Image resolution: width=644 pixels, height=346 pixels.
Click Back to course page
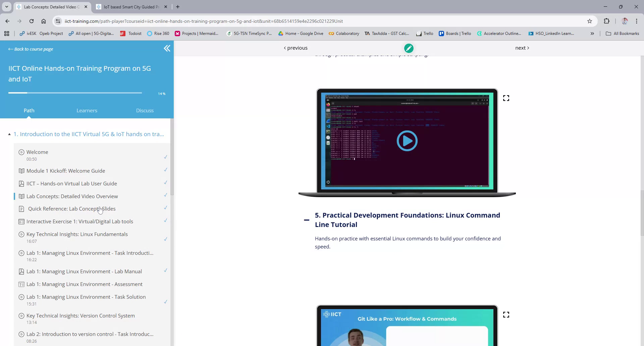31,49
